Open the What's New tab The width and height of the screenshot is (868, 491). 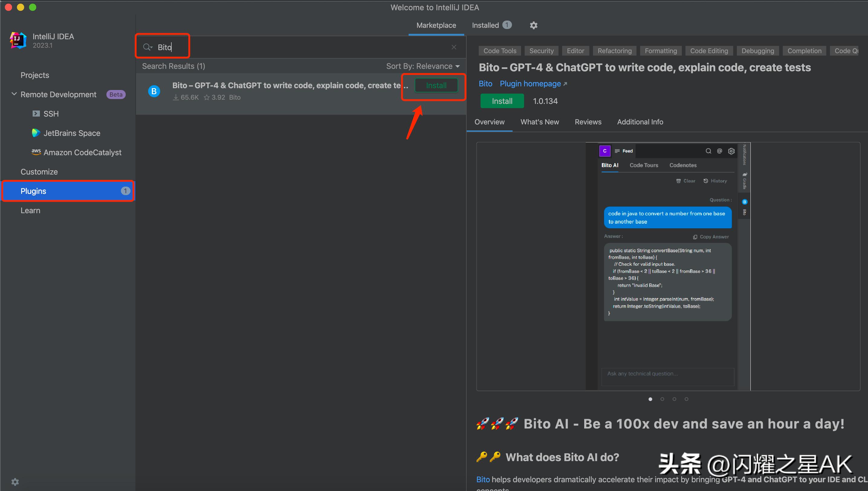point(539,122)
